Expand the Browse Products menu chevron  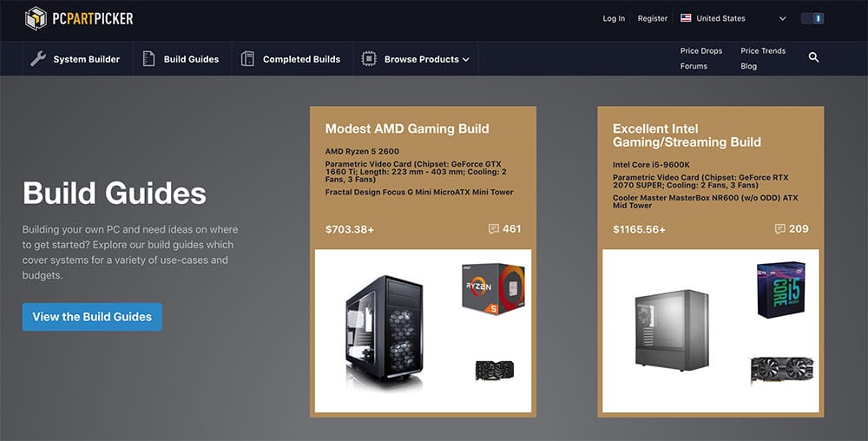[465, 60]
